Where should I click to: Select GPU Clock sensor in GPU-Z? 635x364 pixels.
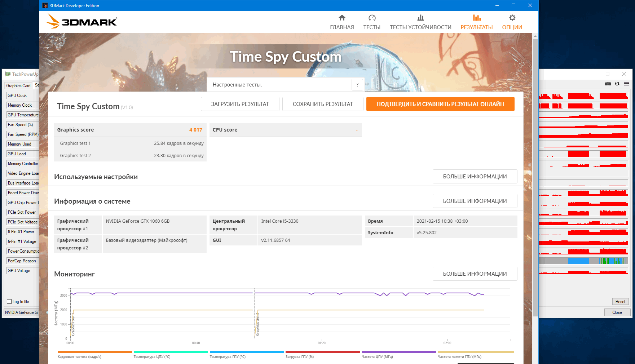(23, 96)
